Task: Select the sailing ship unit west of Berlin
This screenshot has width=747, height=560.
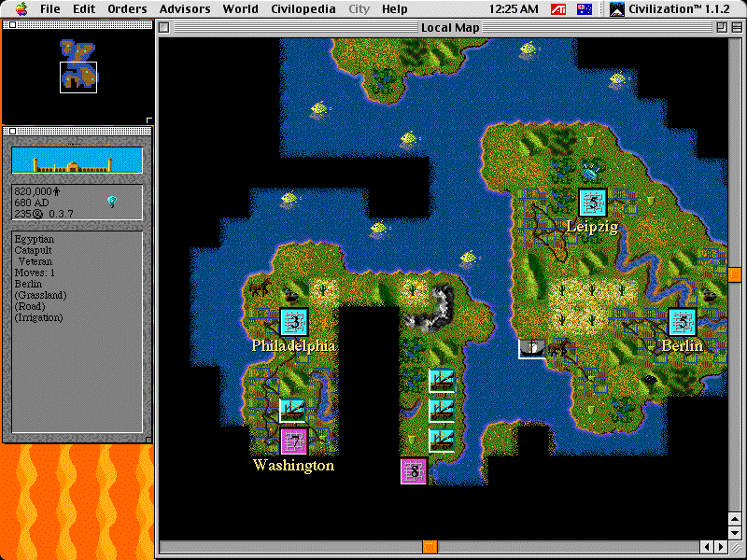Action: (x=532, y=348)
